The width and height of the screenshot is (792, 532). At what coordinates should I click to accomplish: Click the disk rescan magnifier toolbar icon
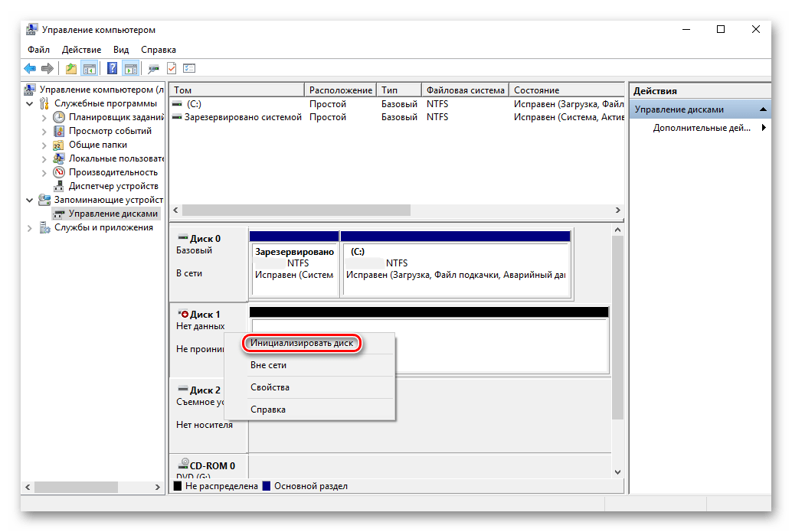[153, 68]
